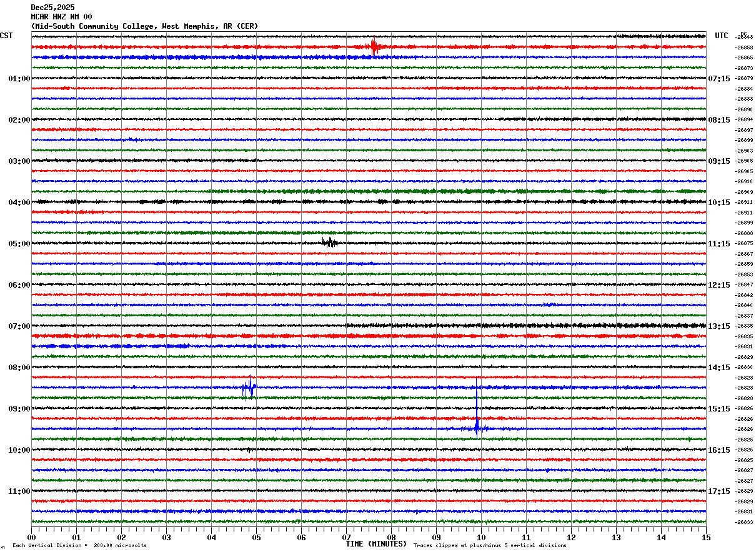The image size is (756, 554).
Task: Click the date label Dec25,2025
Action: (52, 8)
